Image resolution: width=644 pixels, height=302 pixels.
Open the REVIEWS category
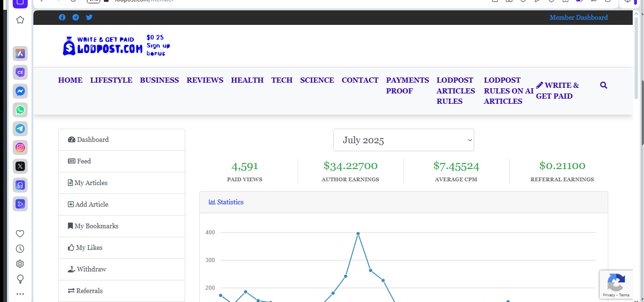(x=205, y=80)
